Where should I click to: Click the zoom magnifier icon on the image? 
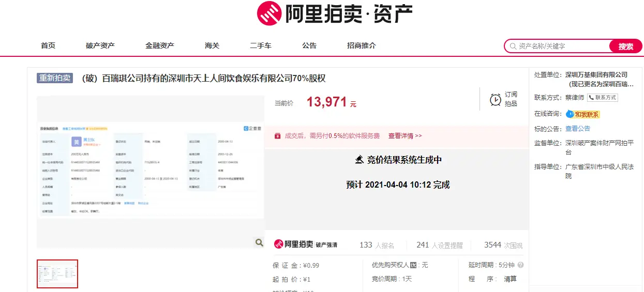pyautogui.click(x=259, y=242)
